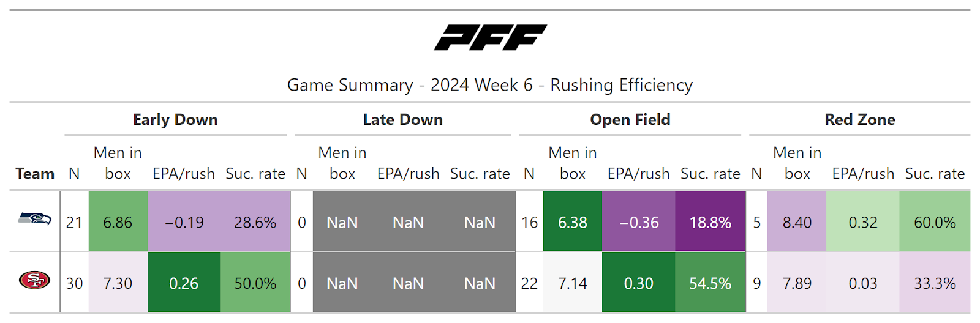This screenshot has width=980, height=323.
Task: Select the Red Zone column group header
Action: [x=859, y=120]
